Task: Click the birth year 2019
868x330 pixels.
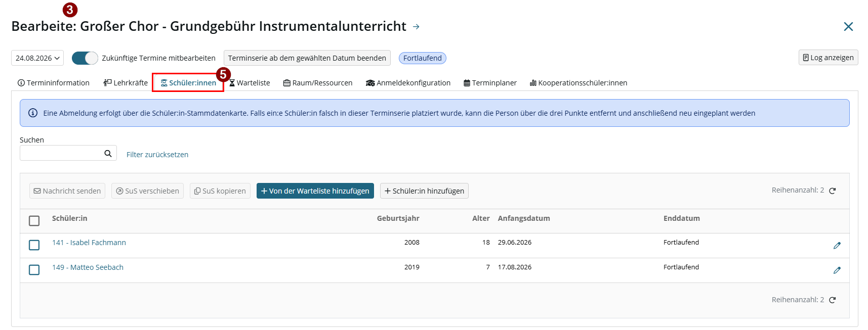Action: 412,267
